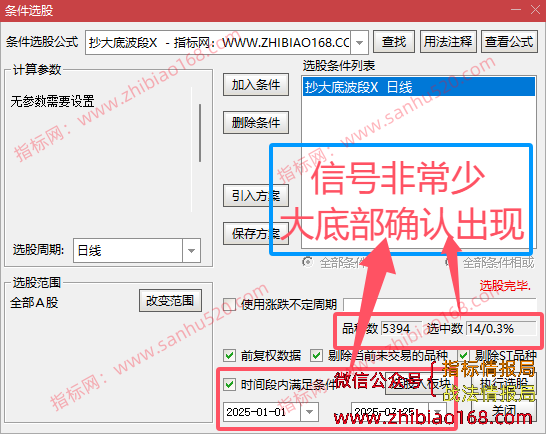The width and height of the screenshot is (546, 434).
Task: Click the 品种数 value 5394
Action: coord(401,328)
